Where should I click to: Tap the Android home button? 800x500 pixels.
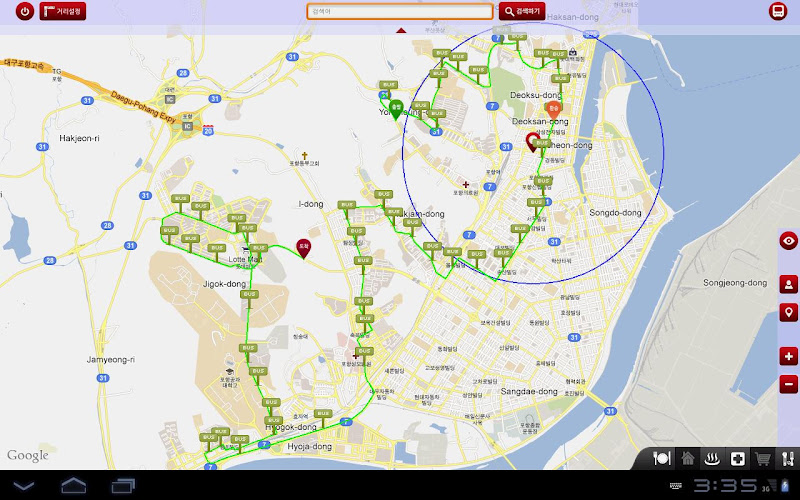[x=73, y=485]
